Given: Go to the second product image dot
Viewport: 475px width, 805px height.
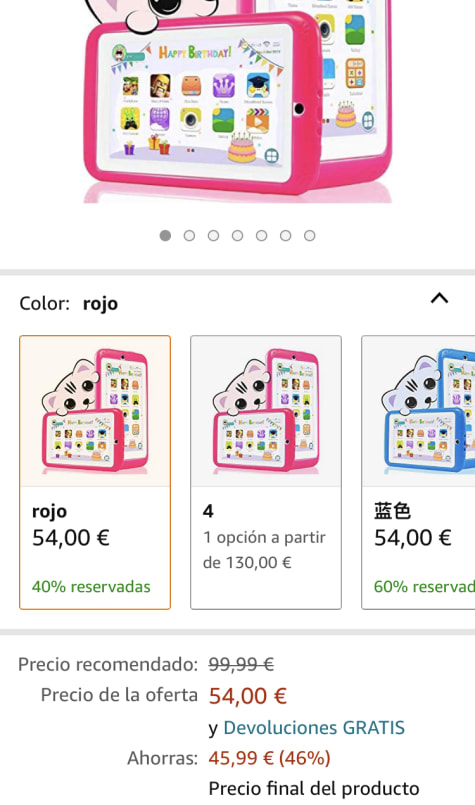Looking at the screenshot, I should click(189, 236).
